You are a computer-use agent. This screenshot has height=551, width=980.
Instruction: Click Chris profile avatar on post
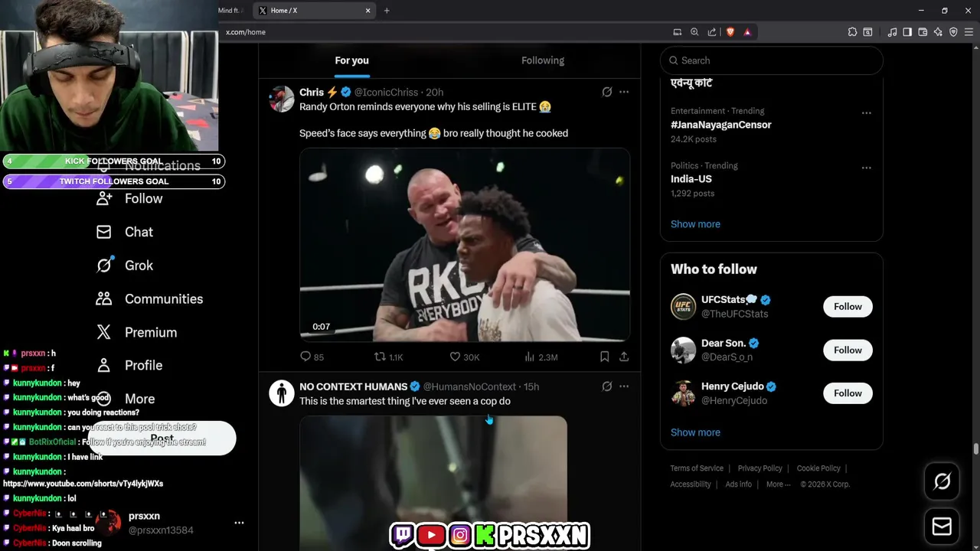coord(282,99)
